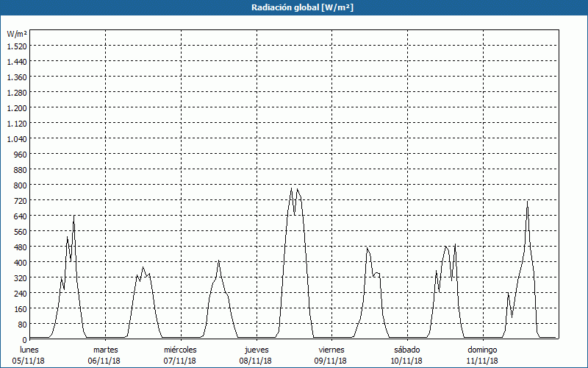Click the 'miércoles' day label
The height and width of the screenshot is (368, 588).
[180, 350]
